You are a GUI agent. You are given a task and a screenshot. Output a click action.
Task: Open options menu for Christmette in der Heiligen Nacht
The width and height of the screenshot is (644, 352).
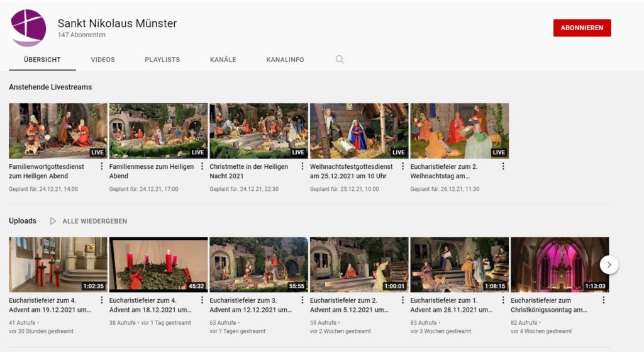303,166
